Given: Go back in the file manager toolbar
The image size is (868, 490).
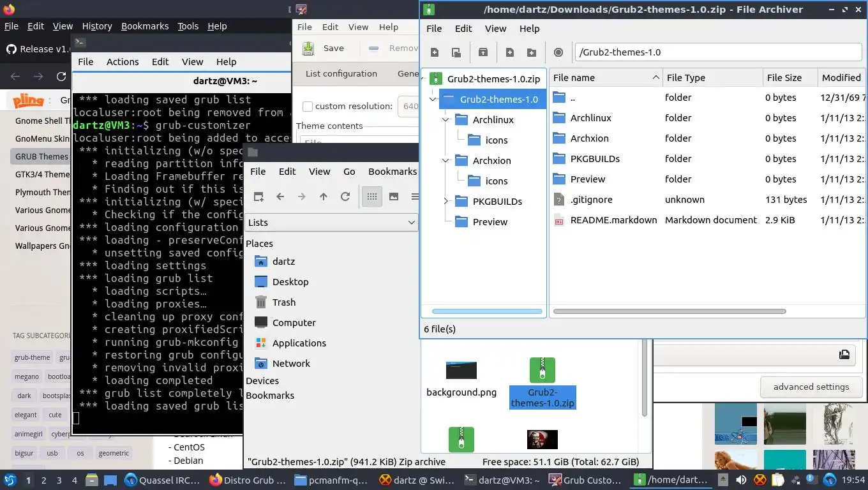Looking at the screenshot, I should 280,197.
